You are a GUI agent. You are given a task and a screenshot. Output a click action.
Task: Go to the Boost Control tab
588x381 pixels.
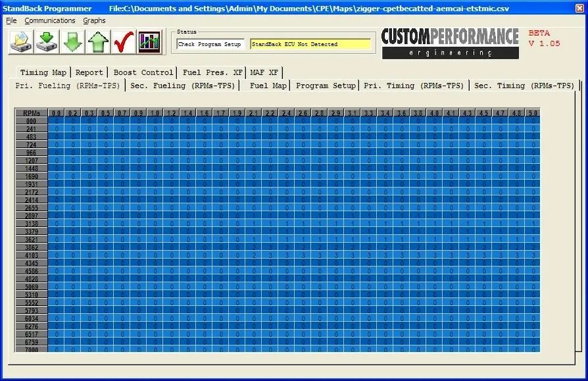[143, 72]
